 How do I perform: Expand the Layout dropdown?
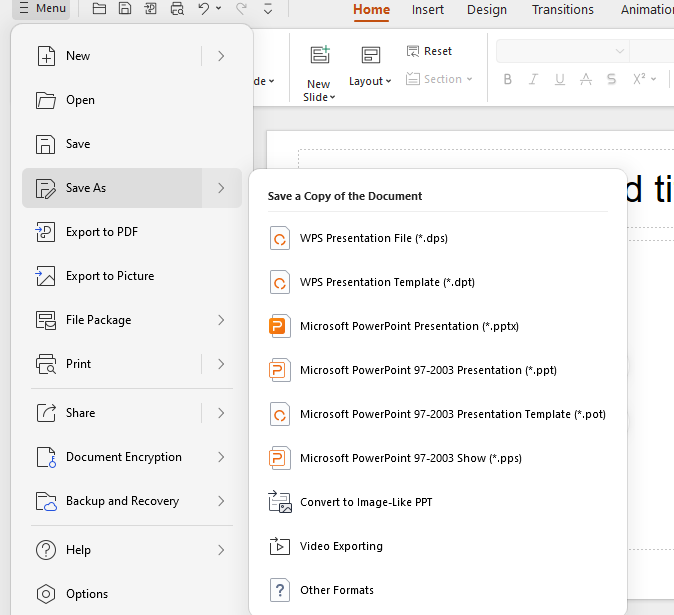pos(370,81)
